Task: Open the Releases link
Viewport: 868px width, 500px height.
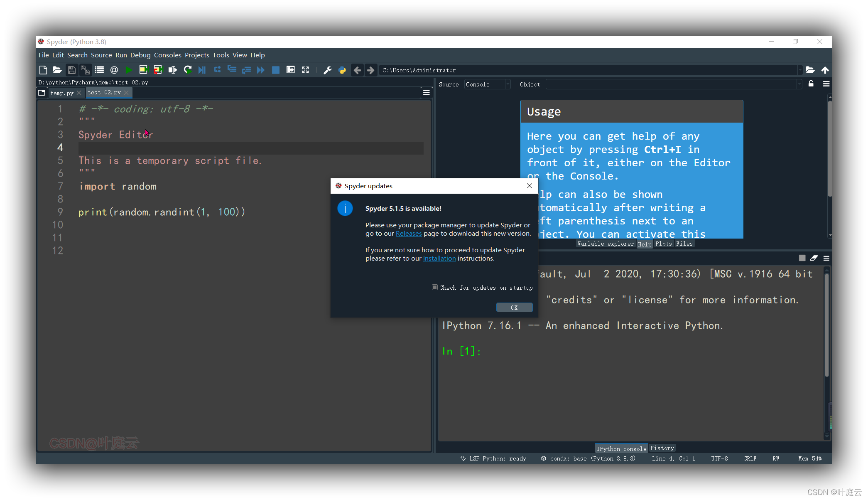Action: coord(409,233)
